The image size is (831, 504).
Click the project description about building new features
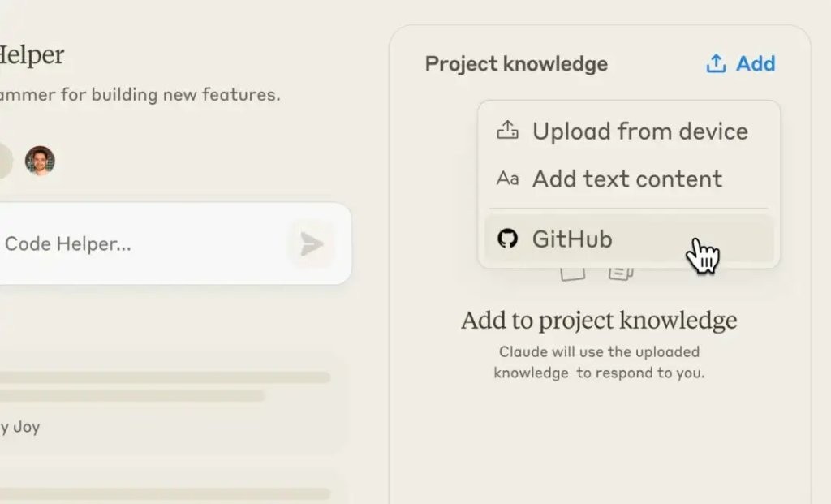tap(140, 94)
